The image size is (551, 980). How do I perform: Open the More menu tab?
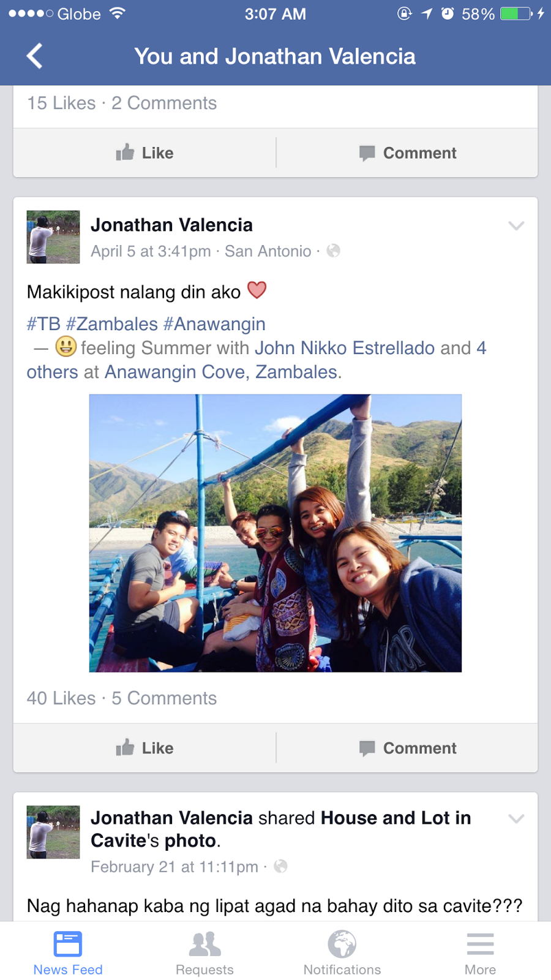click(x=481, y=952)
